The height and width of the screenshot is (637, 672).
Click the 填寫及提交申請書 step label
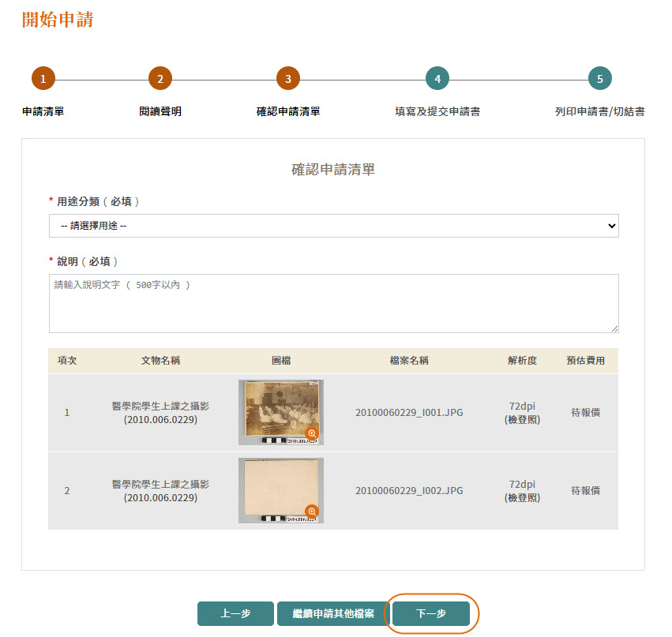[x=437, y=112]
